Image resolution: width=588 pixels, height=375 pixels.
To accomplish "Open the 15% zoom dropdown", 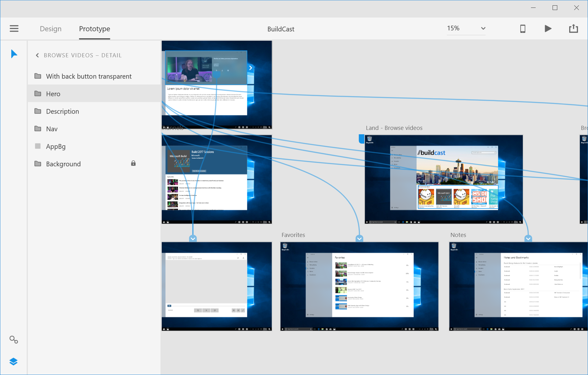I will (466, 28).
